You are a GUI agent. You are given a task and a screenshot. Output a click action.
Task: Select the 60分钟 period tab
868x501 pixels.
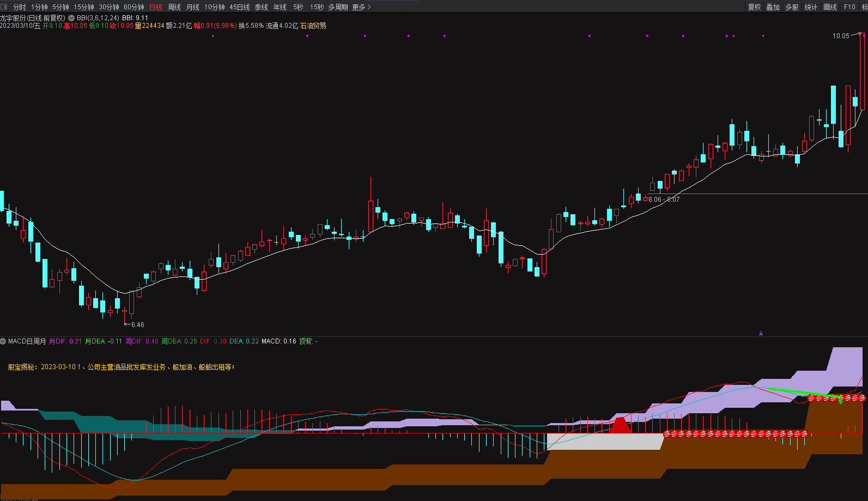point(134,7)
